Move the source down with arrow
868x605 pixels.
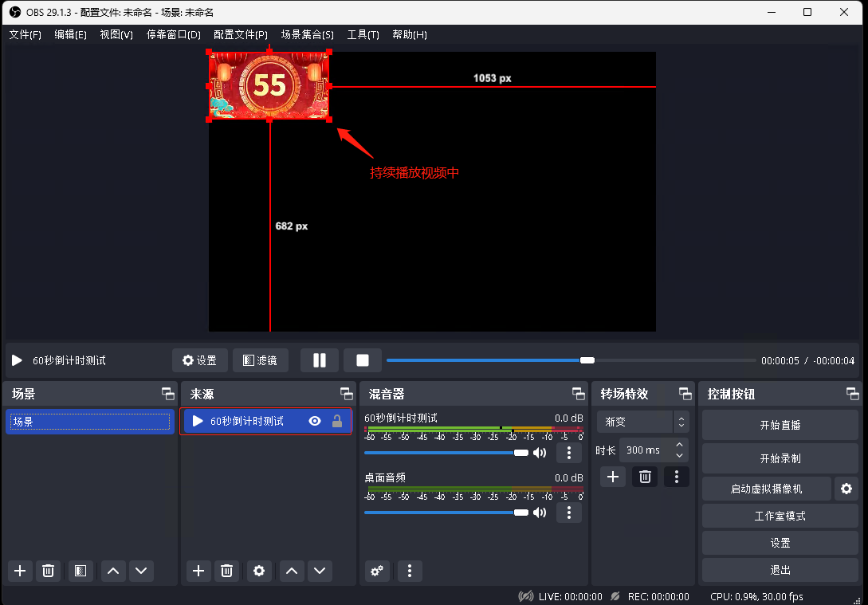point(320,570)
